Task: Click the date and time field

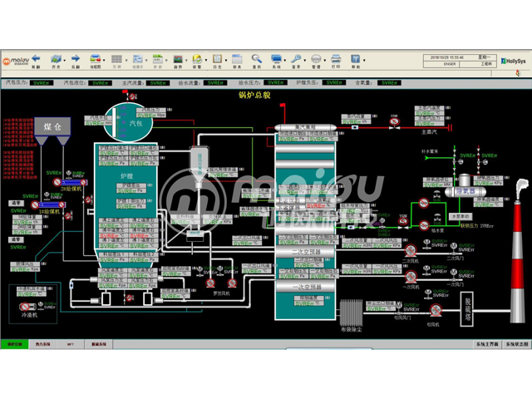Action: pos(449,57)
